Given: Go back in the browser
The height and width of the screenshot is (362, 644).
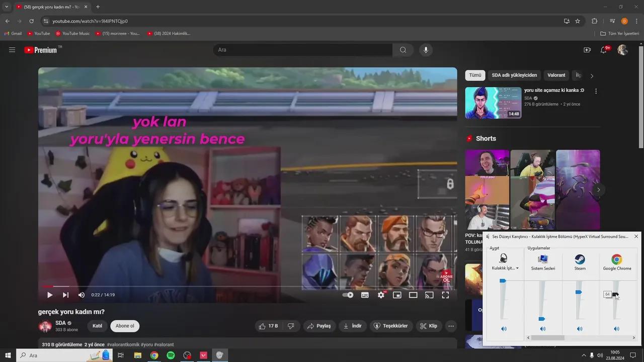Looking at the screenshot, I should [8, 21].
